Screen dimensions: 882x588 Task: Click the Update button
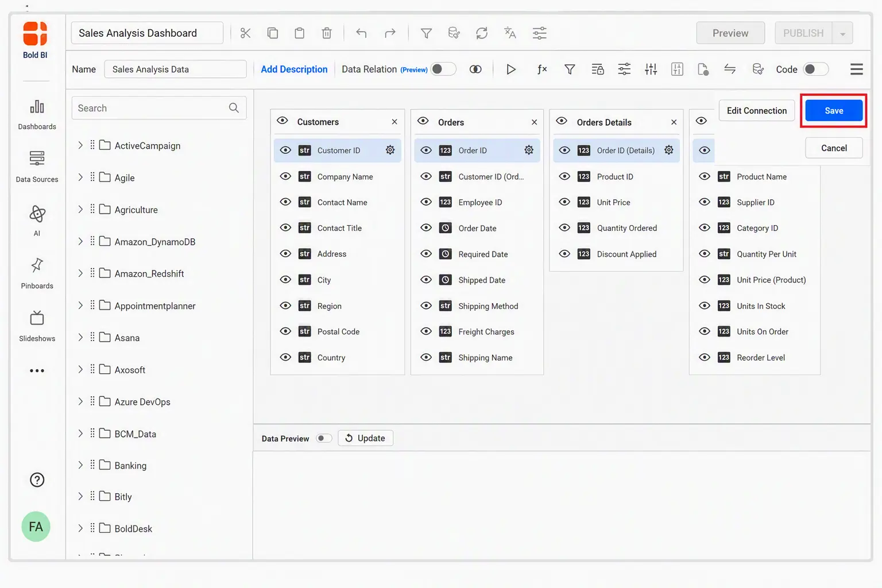(365, 438)
